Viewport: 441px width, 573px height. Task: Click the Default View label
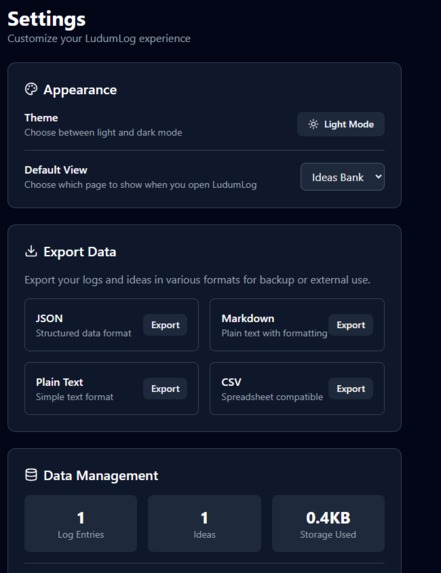click(x=56, y=170)
